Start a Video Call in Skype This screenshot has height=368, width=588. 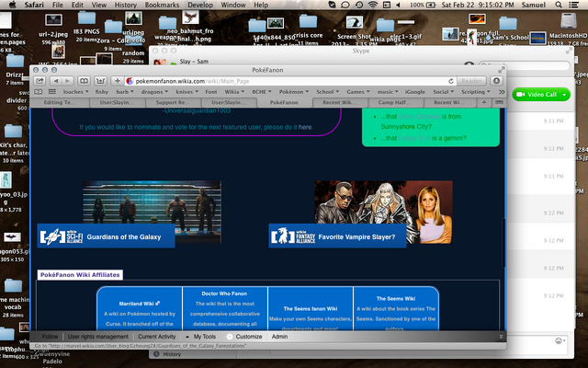pyautogui.click(x=537, y=95)
